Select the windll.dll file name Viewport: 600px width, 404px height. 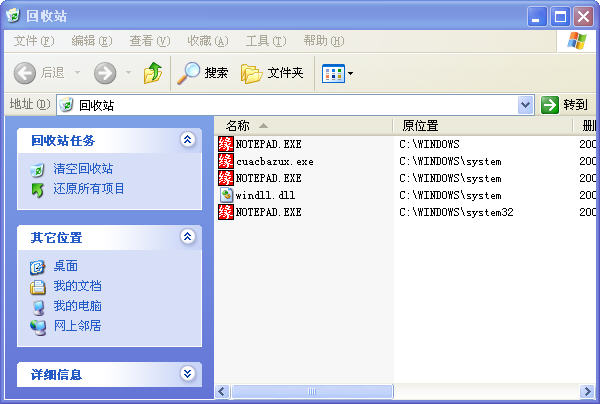(x=265, y=195)
